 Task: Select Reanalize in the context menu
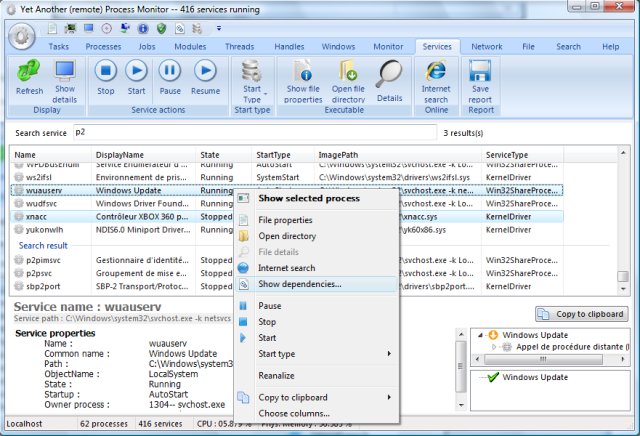pyautogui.click(x=277, y=375)
